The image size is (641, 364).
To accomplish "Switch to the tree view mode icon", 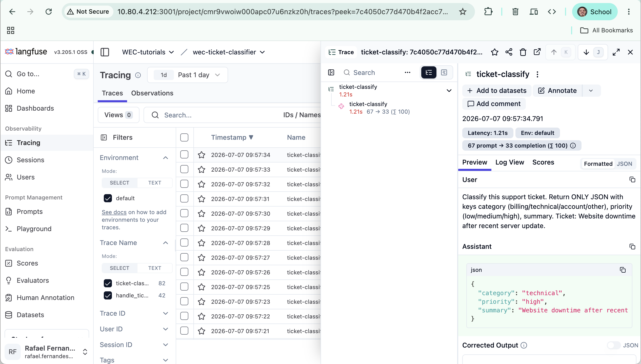I will [x=429, y=73].
